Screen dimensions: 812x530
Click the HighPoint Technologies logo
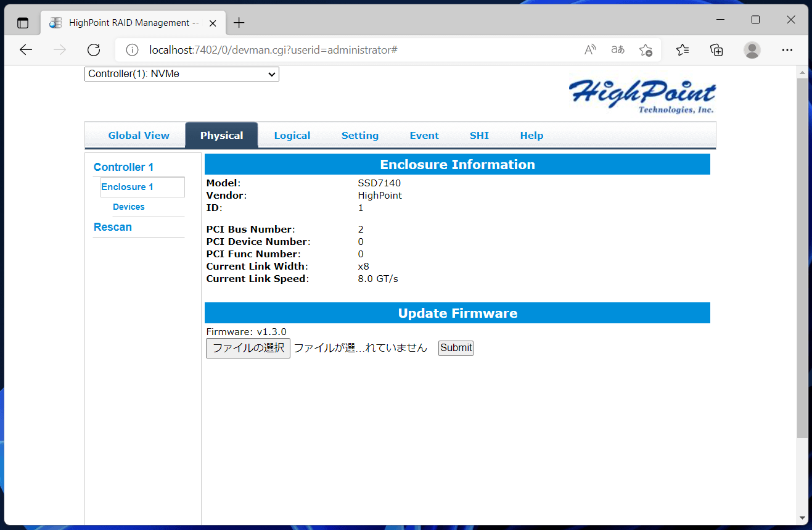click(642, 96)
